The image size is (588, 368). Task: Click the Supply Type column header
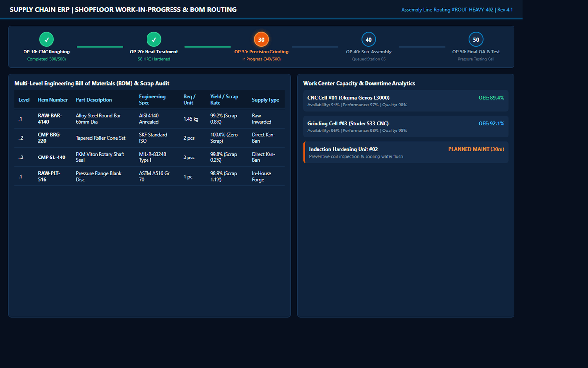click(x=266, y=100)
